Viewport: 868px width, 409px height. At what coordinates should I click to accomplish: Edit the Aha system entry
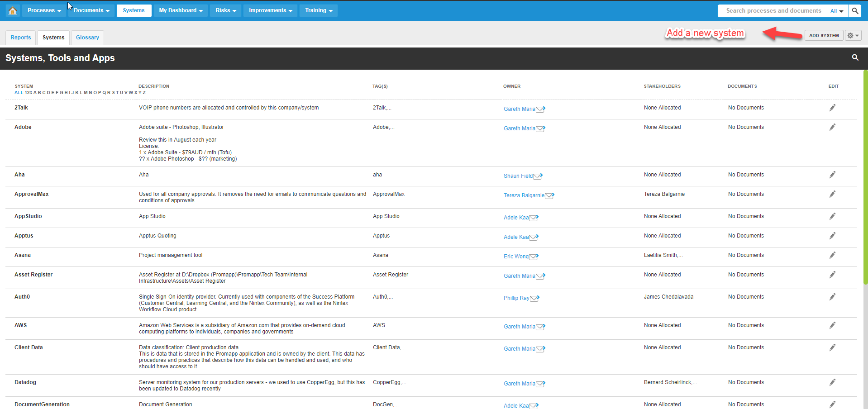(x=832, y=175)
